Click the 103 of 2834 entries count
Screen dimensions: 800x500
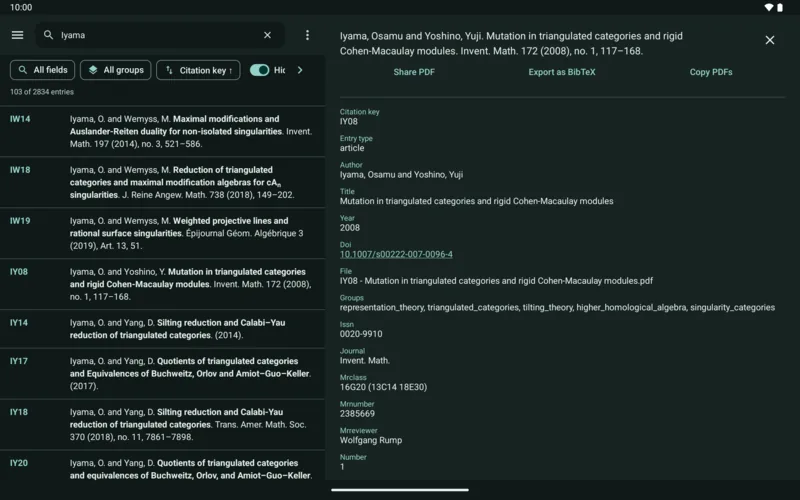(42, 92)
